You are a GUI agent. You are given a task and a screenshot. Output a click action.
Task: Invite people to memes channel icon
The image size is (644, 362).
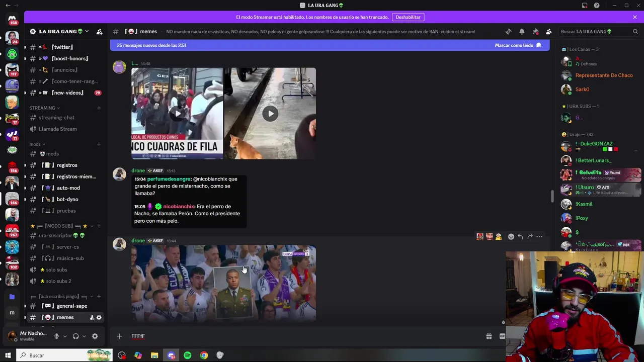92,317
